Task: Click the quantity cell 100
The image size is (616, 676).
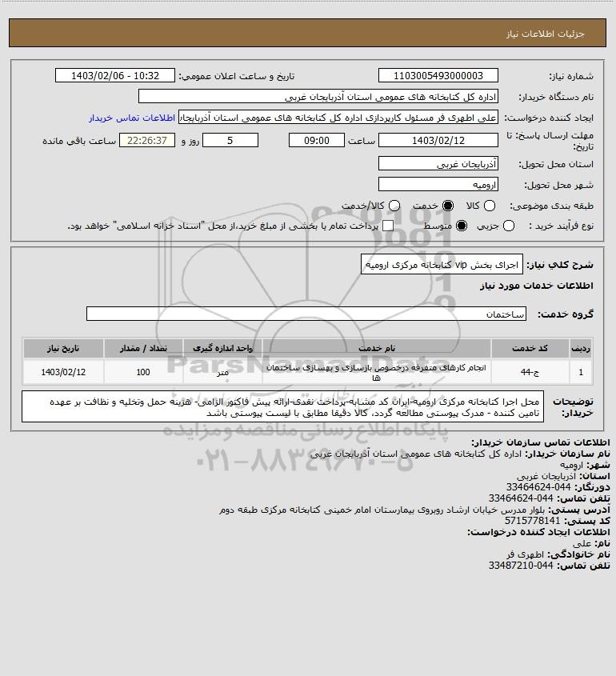Action: click(x=143, y=372)
